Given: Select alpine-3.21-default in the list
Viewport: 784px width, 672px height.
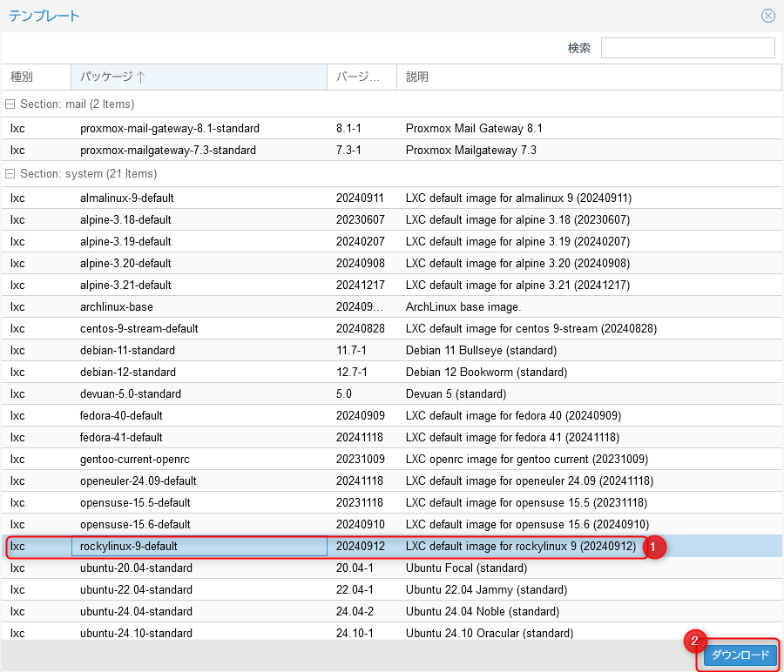Looking at the screenshot, I should [x=125, y=285].
